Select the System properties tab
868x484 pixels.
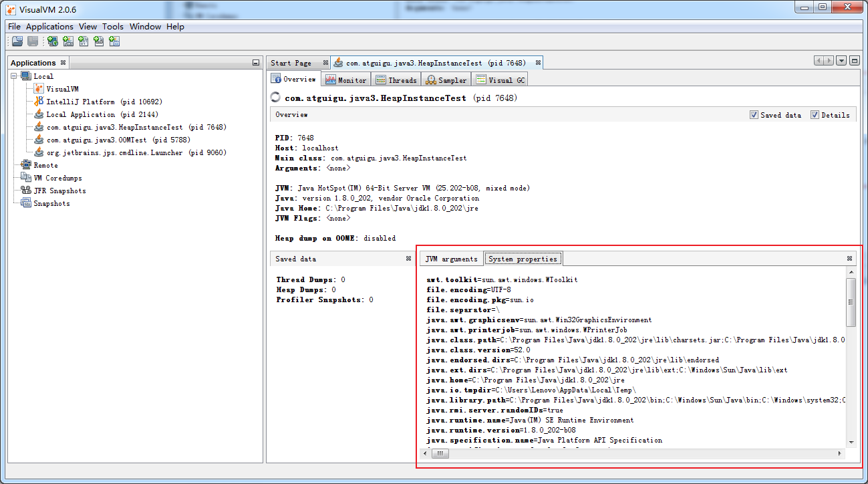click(x=523, y=259)
